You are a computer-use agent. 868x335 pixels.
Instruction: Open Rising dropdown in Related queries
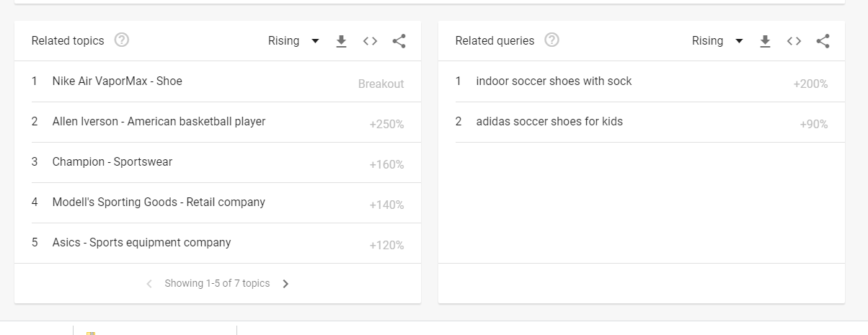(717, 41)
